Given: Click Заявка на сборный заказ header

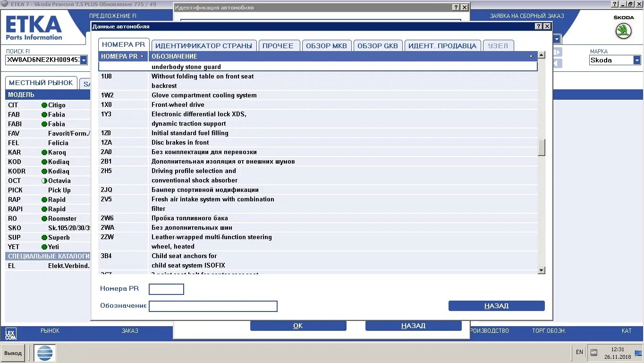Looking at the screenshot, I should pyautogui.click(x=527, y=16).
